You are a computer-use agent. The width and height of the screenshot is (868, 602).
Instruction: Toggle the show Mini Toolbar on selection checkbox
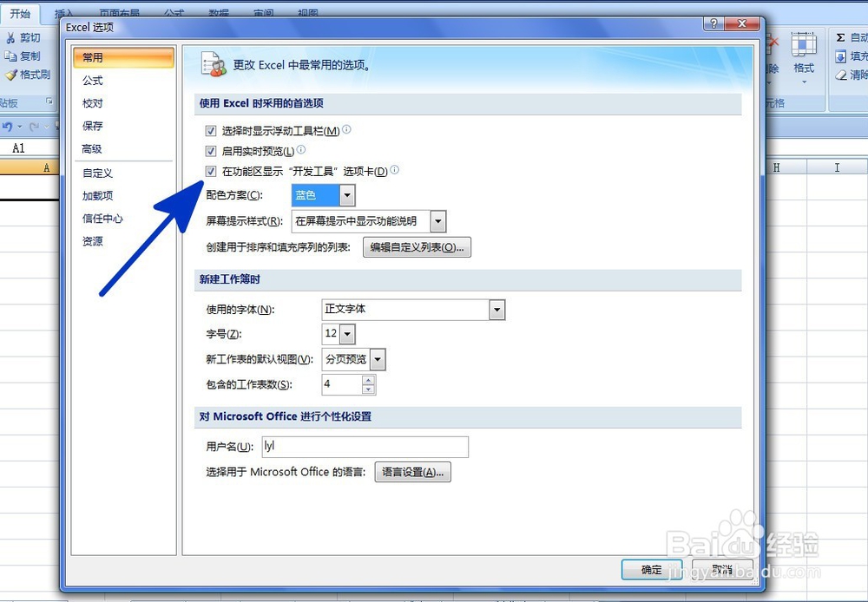210,131
